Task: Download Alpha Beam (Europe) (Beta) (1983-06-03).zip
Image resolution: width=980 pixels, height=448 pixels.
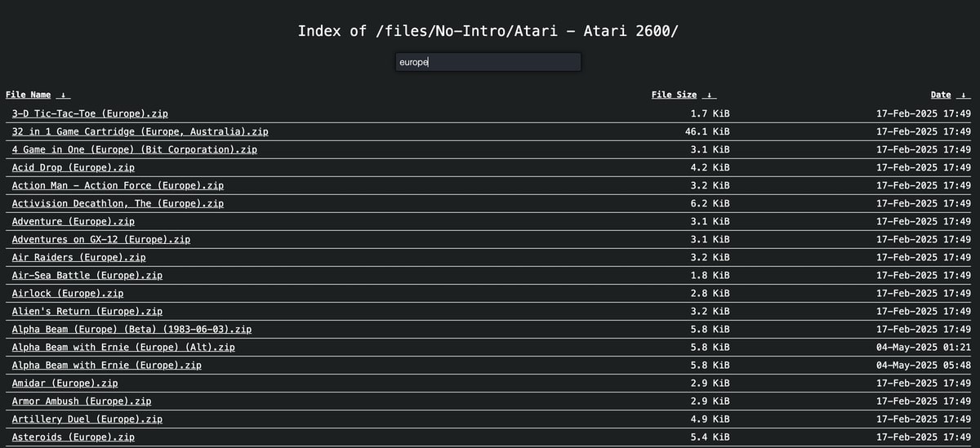Action: [x=131, y=330]
